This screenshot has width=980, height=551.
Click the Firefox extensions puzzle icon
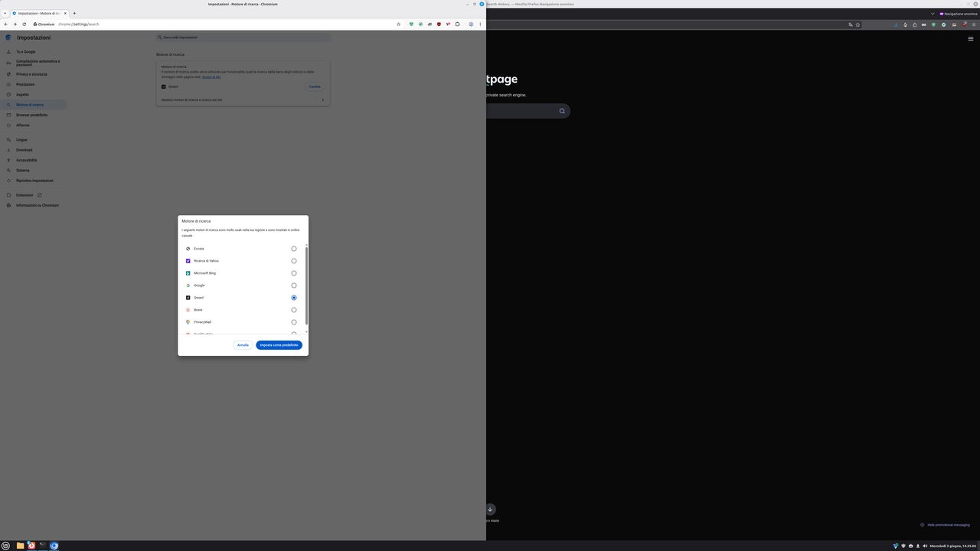(x=914, y=24)
